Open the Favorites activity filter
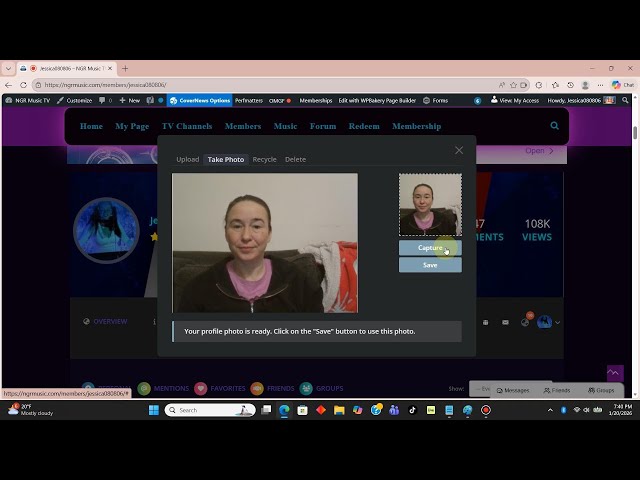This screenshot has height=480, width=640. pos(220,388)
